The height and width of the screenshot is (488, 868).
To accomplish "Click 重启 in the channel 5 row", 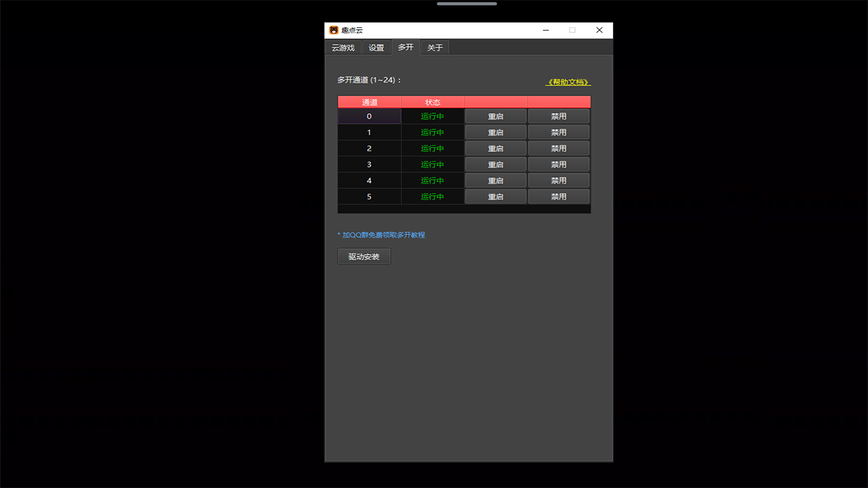I will click(x=496, y=197).
